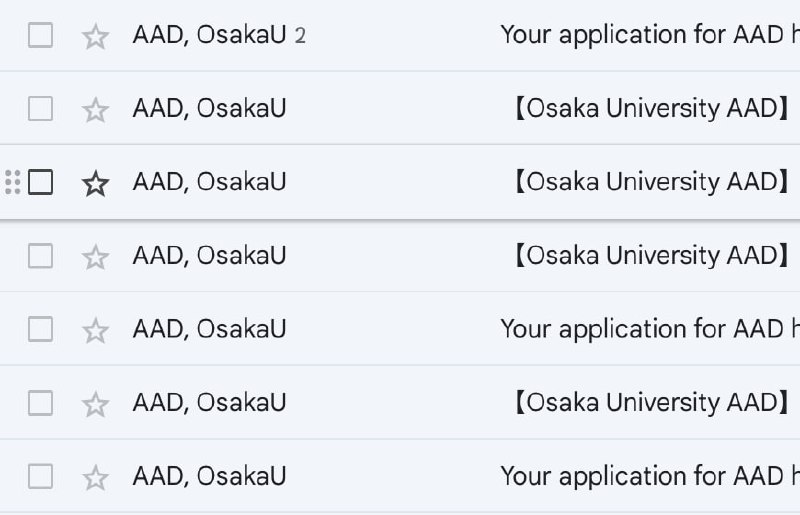This screenshot has width=800, height=515.
Task: Open the fourth row's AAD, OsakaU email
Action: click(650, 256)
